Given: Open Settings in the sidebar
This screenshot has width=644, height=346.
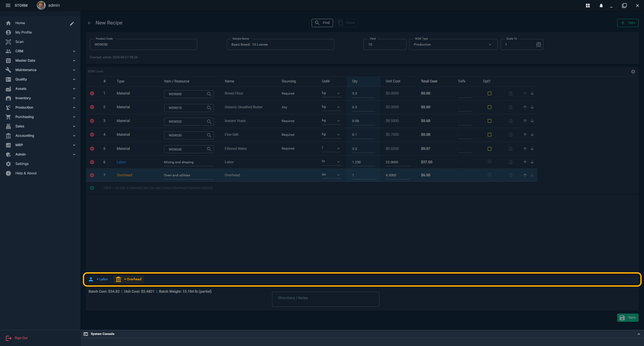Looking at the screenshot, I should (x=40, y=164).
